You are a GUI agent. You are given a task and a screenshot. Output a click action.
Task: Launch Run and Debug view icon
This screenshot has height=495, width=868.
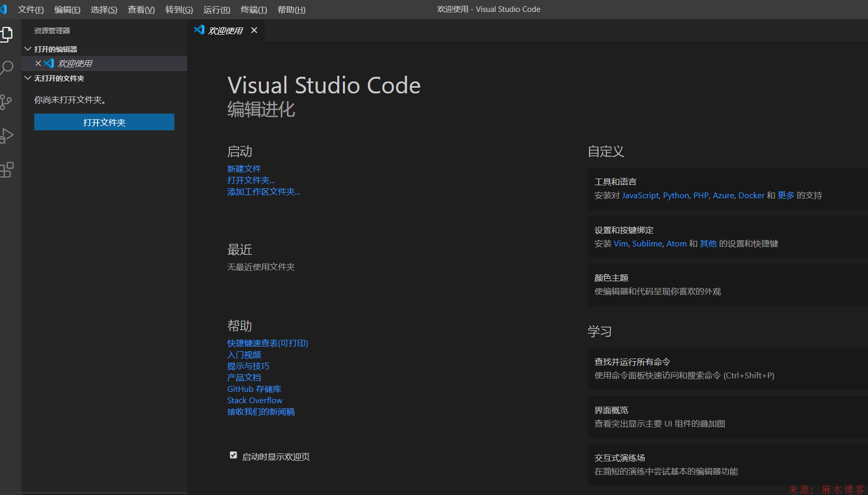8,135
